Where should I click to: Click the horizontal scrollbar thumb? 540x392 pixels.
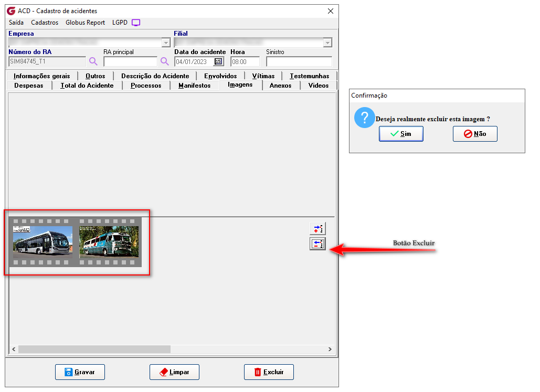94,349
